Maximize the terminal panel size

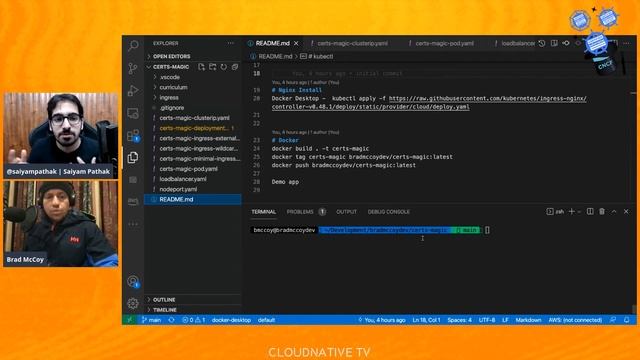[614, 211]
